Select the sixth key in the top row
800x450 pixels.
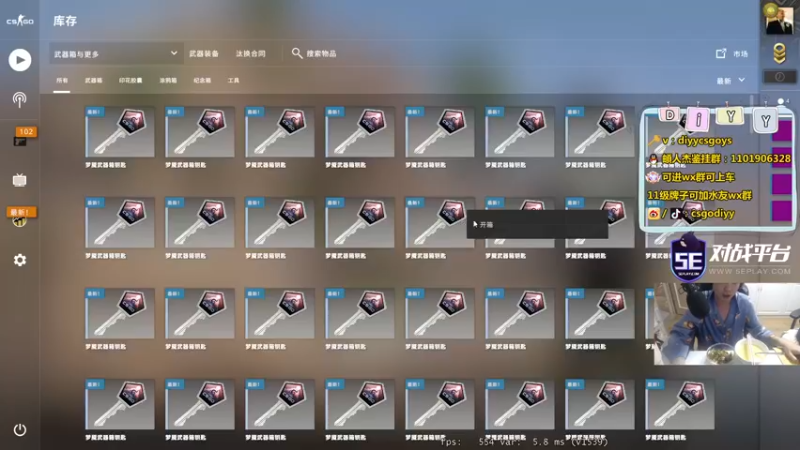pyautogui.click(x=520, y=132)
